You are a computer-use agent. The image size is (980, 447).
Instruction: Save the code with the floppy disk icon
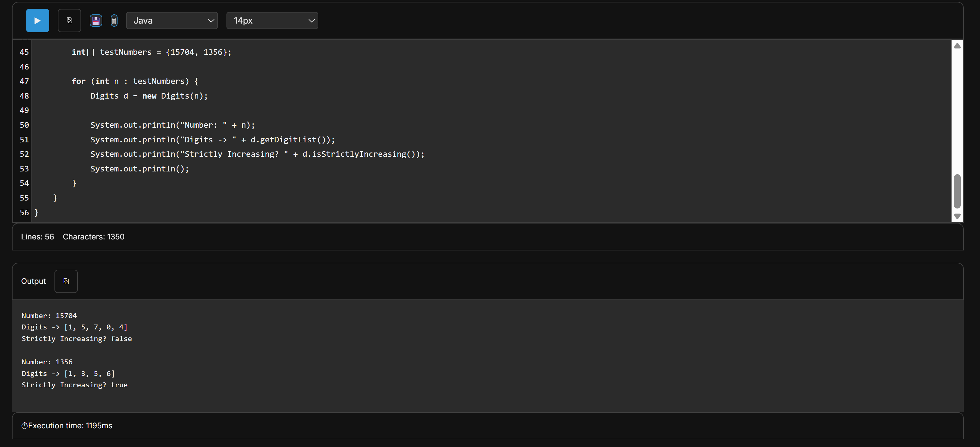[96, 21]
